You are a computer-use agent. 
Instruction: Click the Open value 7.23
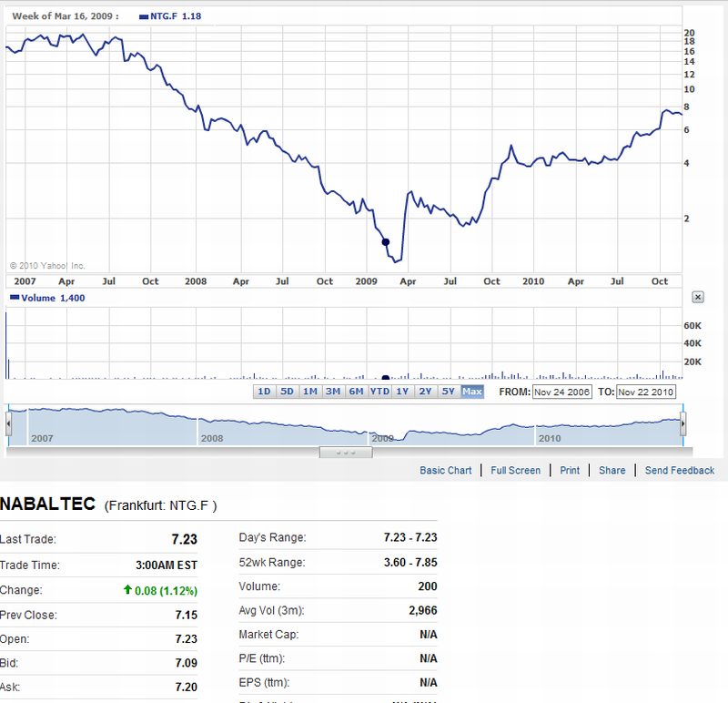187,639
